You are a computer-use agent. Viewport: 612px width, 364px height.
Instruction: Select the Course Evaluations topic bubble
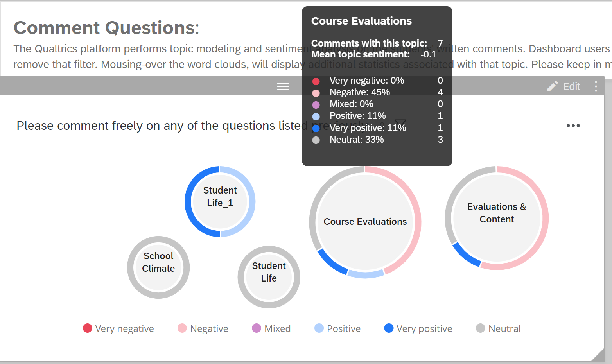(365, 222)
